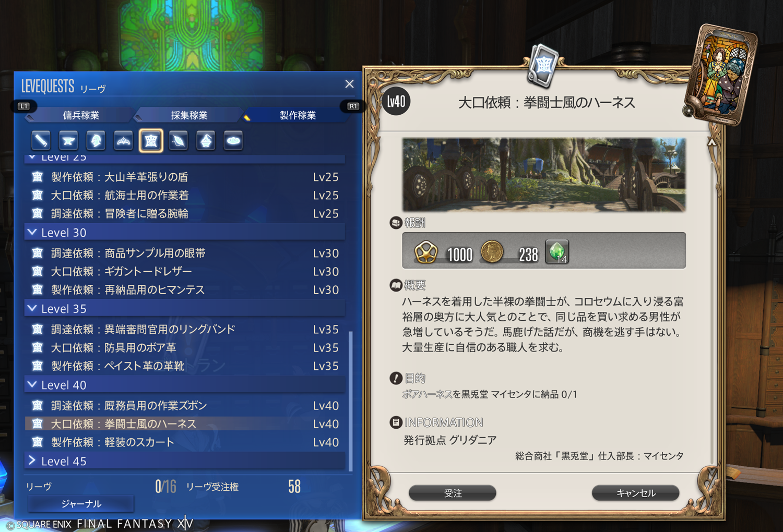
Task: Select the Leatherworker hide class icon
Action: pyautogui.click(x=151, y=140)
